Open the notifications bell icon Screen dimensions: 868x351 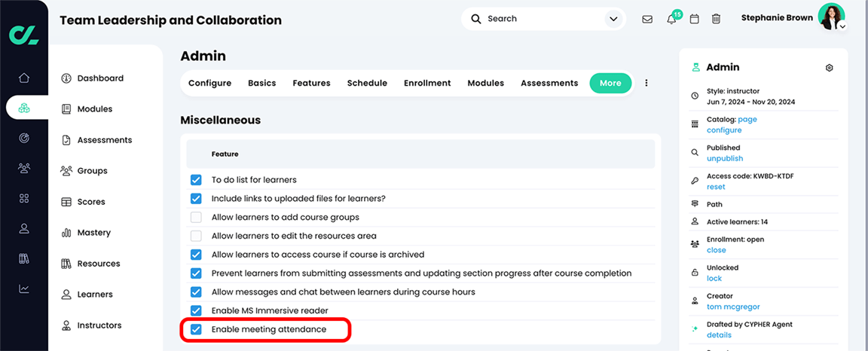click(x=671, y=19)
